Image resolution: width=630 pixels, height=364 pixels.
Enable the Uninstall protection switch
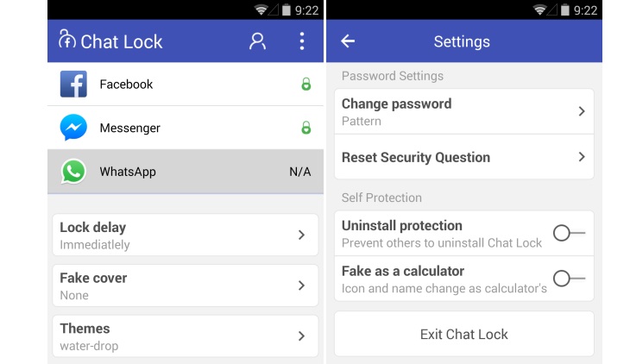(x=569, y=233)
